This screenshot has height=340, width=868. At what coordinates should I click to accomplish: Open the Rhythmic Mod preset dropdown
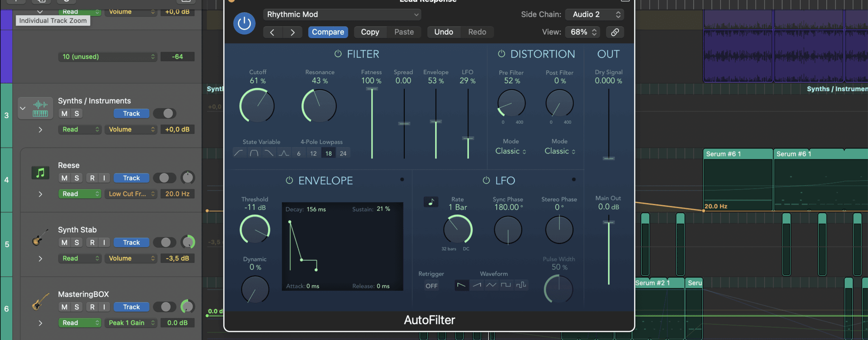[x=342, y=14]
